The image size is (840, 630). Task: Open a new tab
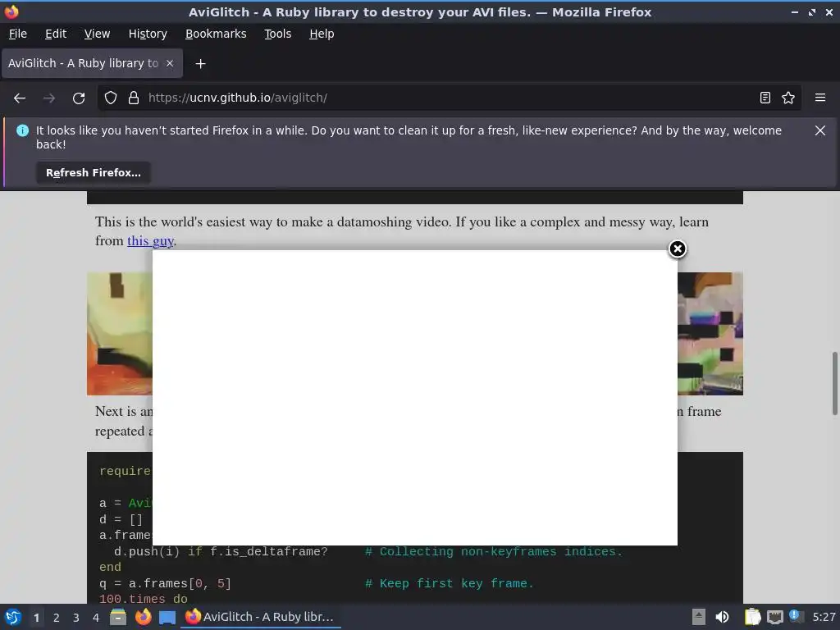200,64
